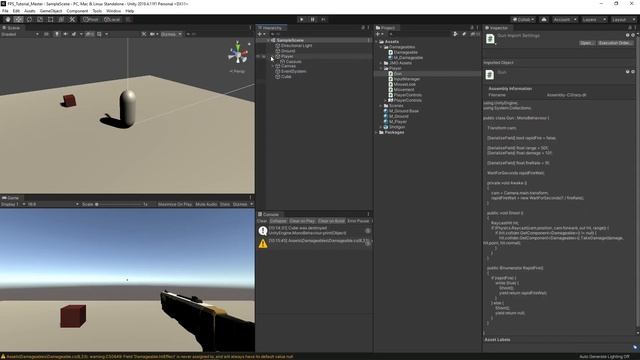Viewport: 640px width, 360px height.
Task: Toggle scene lighting in Scene view
Action: point(57,34)
